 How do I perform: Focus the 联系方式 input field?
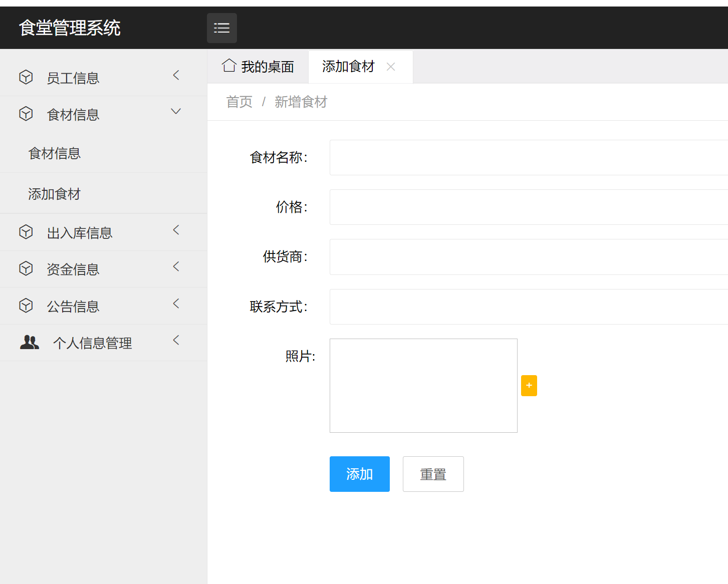(529, 307)
